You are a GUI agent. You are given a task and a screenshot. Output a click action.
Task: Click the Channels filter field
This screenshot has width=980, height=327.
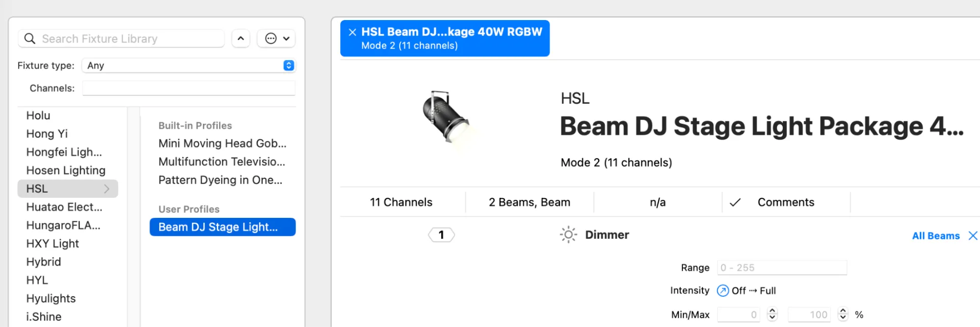(x=189, y=88)
